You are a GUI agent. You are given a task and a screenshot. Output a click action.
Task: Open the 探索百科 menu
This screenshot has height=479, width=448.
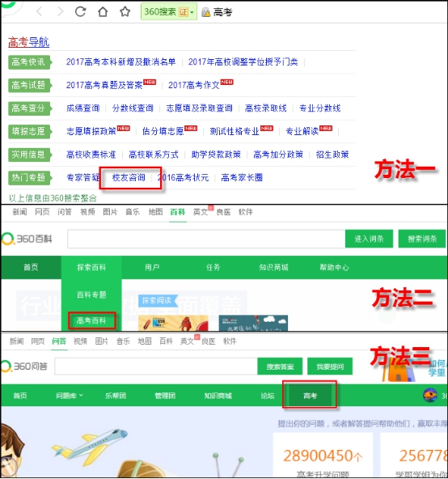(x=91, y=267)
